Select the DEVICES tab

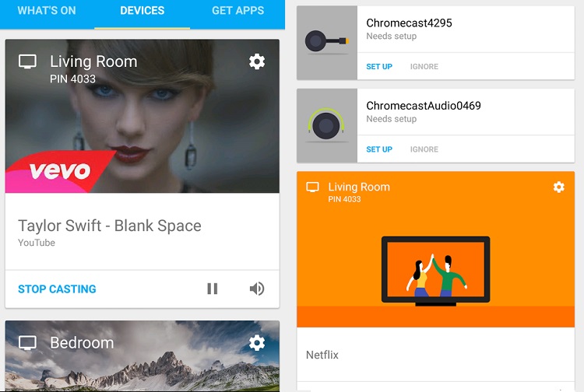click(142, 10)
